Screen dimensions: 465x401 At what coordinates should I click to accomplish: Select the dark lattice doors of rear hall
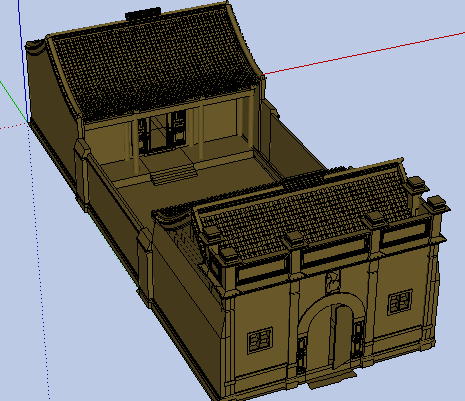162,132
